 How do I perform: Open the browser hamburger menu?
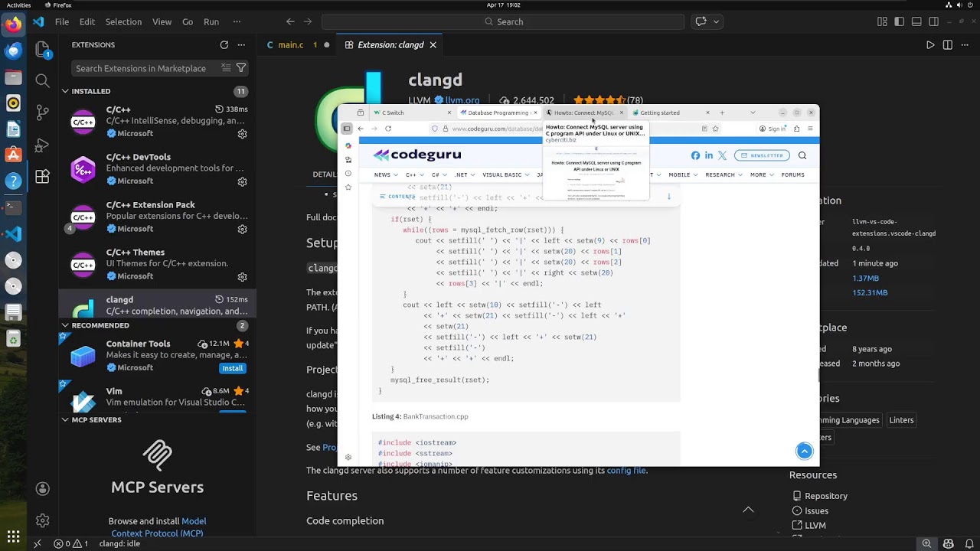click(810, 129)
